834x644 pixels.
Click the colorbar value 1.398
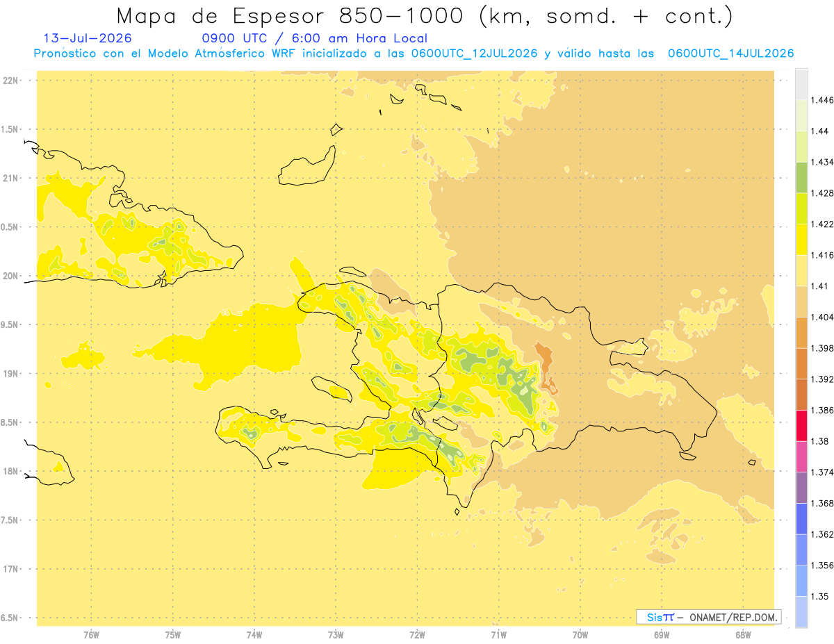[822, 348]
